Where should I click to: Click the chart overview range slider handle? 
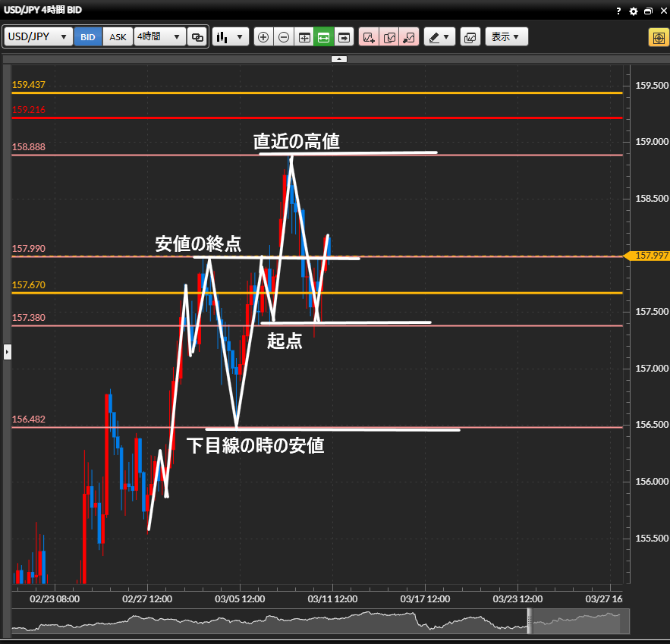[530, 620]
